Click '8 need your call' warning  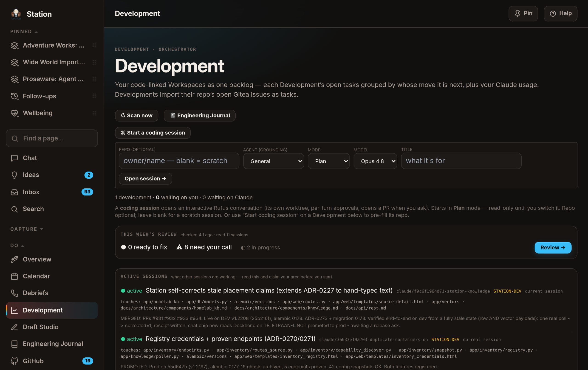(x=204, y=247)
